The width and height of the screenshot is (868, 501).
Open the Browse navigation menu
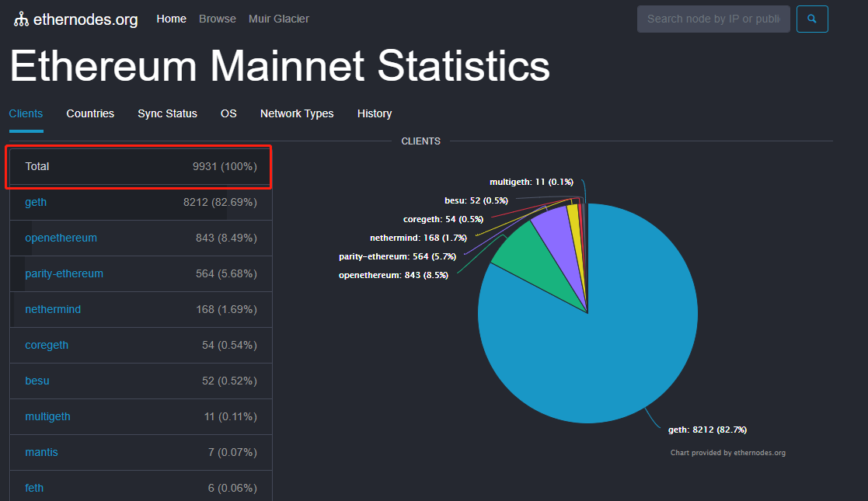(x=218, y=19)
